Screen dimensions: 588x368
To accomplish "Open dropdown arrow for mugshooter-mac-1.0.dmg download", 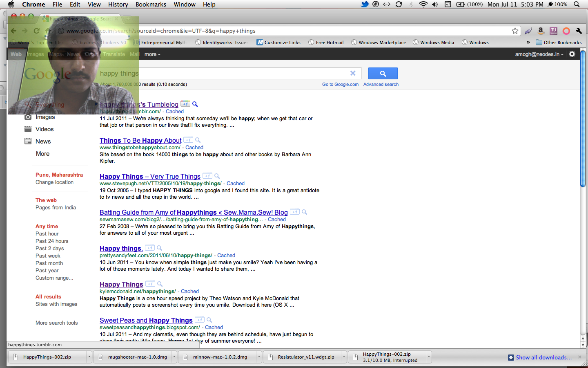I will click(174, 357).
